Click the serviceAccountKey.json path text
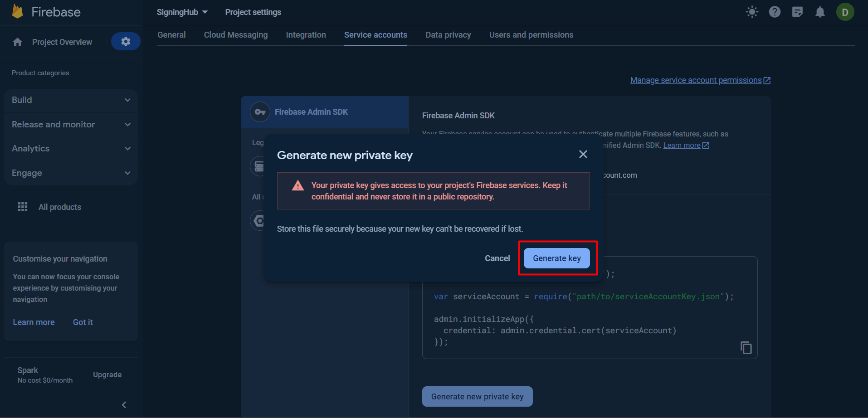 point(648,296)
